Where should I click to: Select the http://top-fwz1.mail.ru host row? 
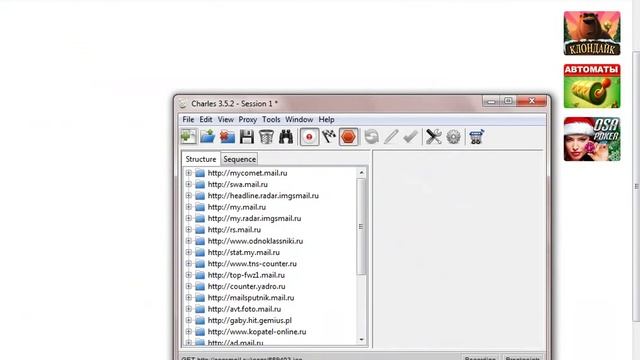click(246, 275)
